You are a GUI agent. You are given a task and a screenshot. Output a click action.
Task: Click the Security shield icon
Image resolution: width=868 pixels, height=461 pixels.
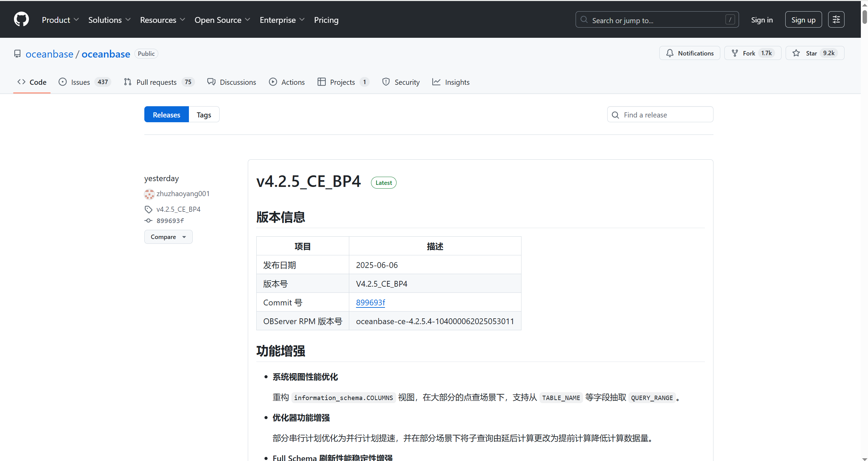[385, 82]
